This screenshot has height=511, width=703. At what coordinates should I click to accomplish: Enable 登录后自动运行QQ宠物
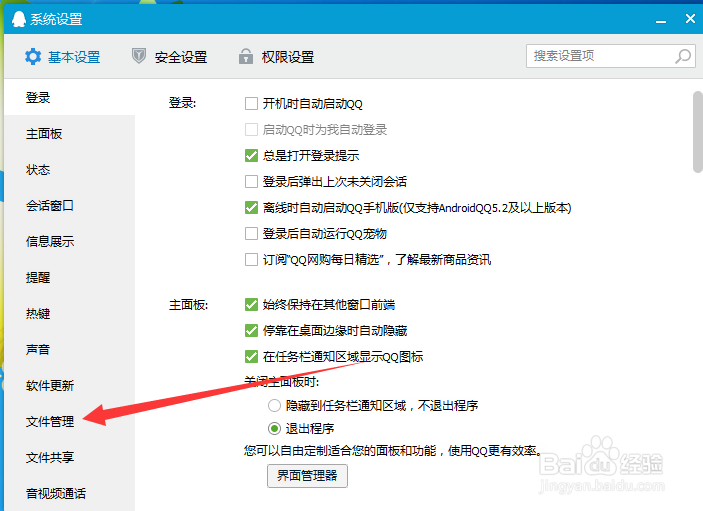coord(251,234)
